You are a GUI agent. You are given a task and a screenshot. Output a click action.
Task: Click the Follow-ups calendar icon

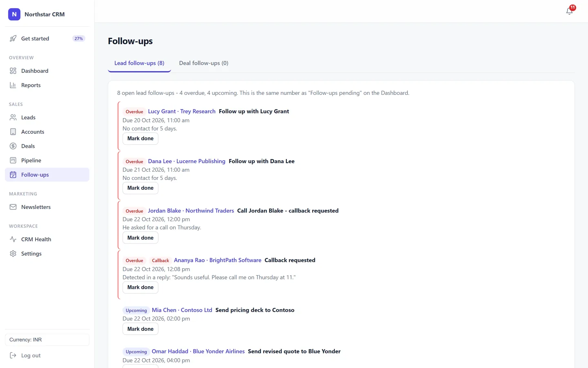click(x=13, y=175)
